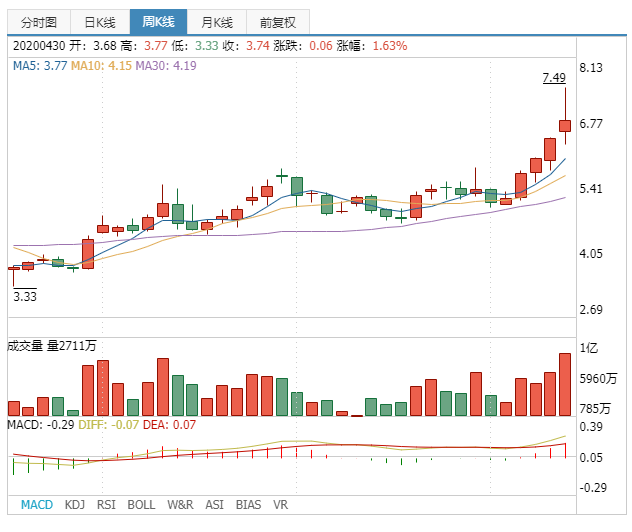Switch to the 分时图 tab

(x=38, y=22)
